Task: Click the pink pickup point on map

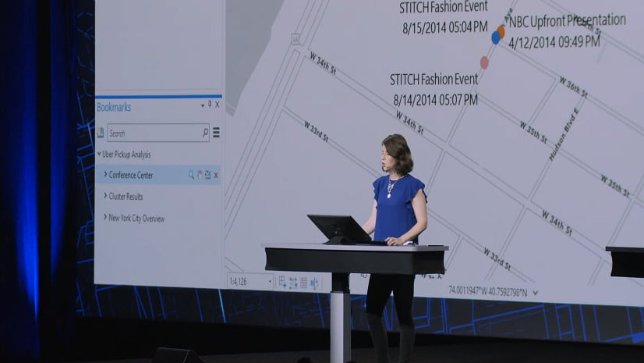Action: (485, 62)
